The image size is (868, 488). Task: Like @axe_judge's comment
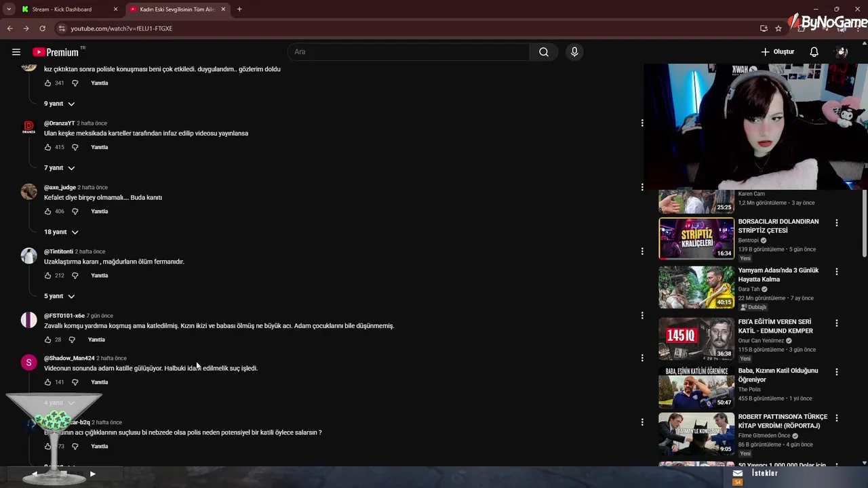click(47, 211)
